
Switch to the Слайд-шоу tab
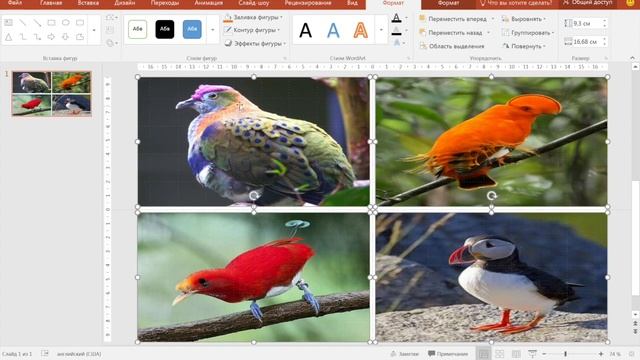[x=254, y=3]
